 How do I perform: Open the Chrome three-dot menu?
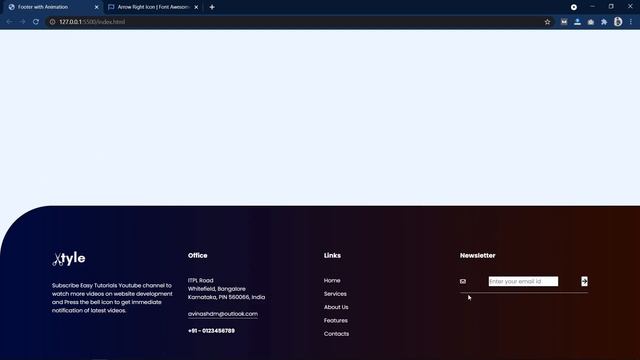[x=631, y=22]
